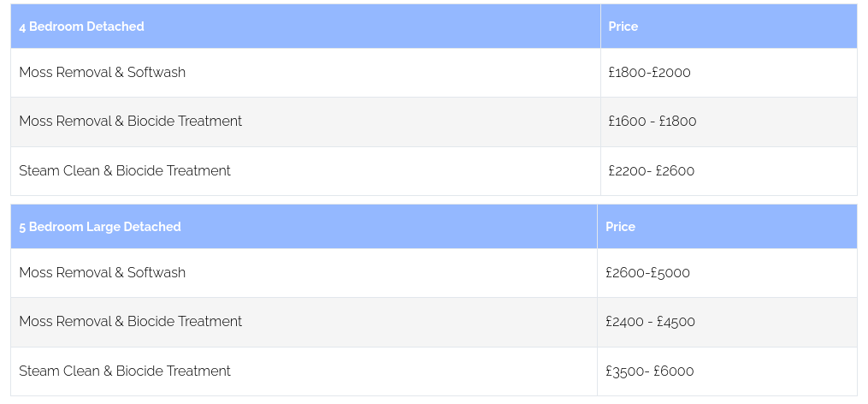Click £2600 in the 4 Bedroom Steam Clean price

(x=675, y=171)
